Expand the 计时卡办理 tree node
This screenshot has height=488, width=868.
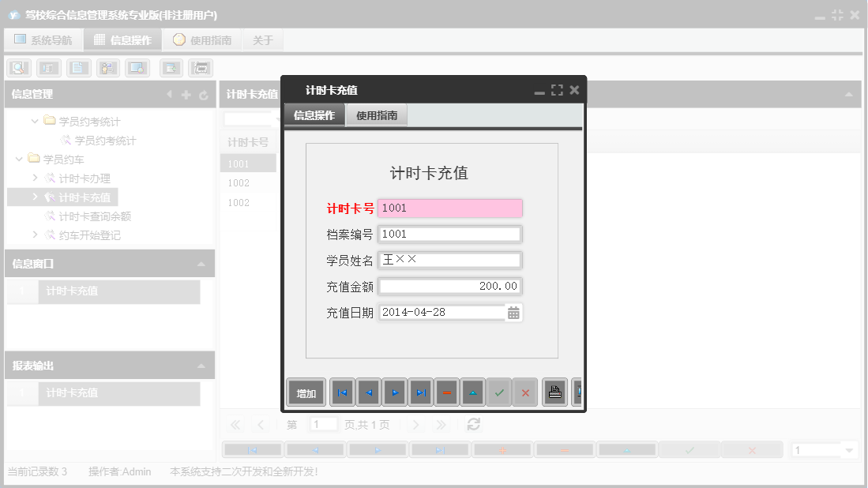[33, 178]
